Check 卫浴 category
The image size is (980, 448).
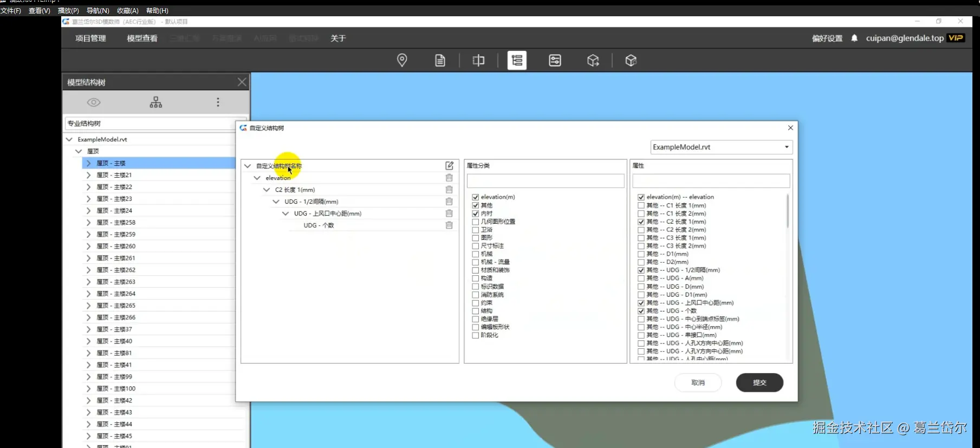pyautogui.click(x=475, y=230)
